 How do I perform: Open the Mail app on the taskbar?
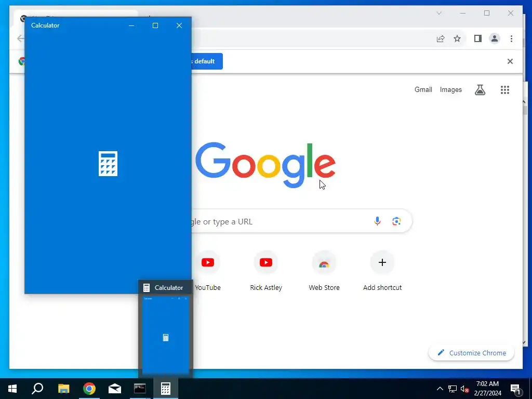point(115,389)
